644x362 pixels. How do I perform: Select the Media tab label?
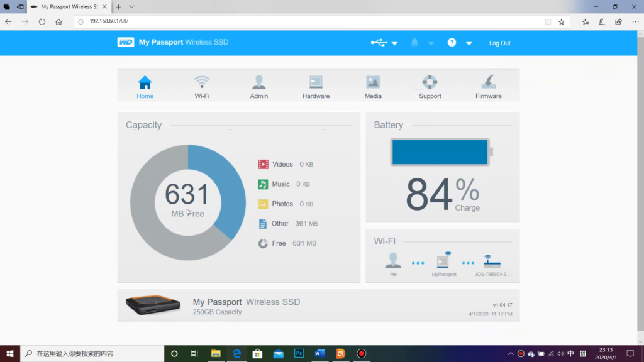click(x=373, y=96)
